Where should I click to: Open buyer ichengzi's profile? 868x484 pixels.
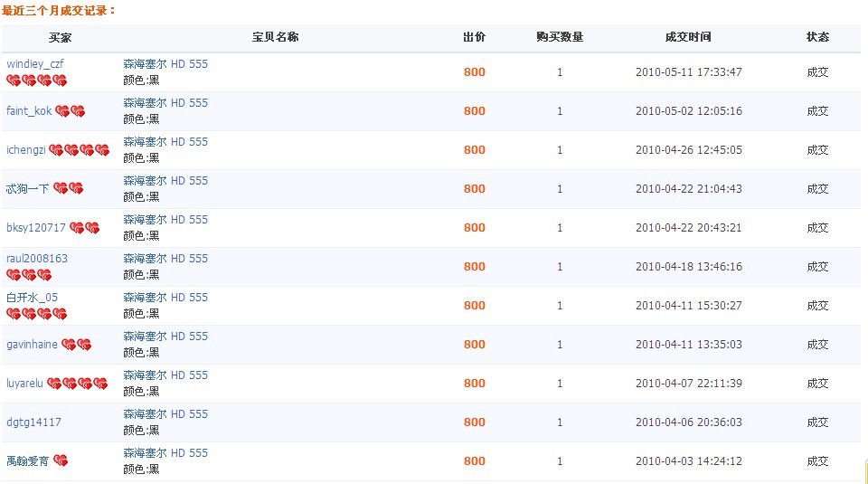click(26, 149)
